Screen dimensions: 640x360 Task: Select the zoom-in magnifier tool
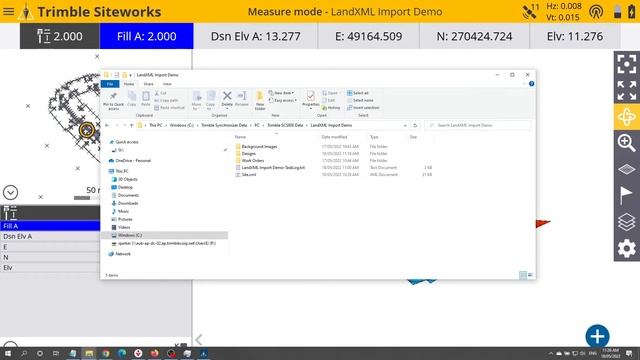point(627,143)
